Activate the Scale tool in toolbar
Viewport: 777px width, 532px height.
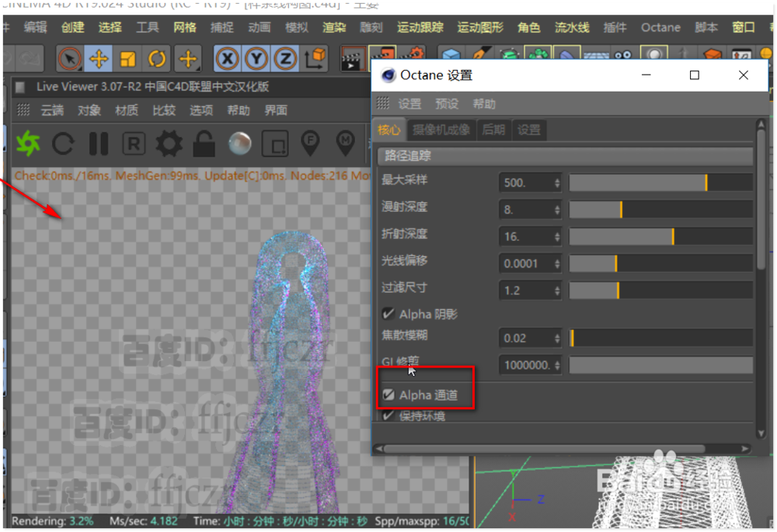(127, 59)
